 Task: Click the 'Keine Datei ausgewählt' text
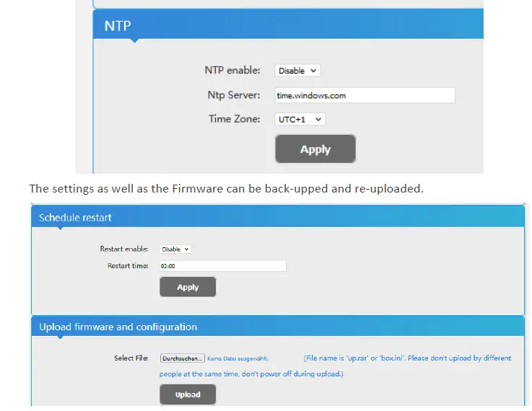(238, 358)
